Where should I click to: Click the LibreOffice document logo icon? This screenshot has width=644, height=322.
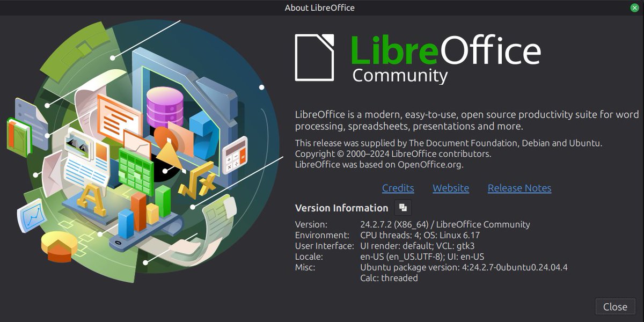(314, 57)
